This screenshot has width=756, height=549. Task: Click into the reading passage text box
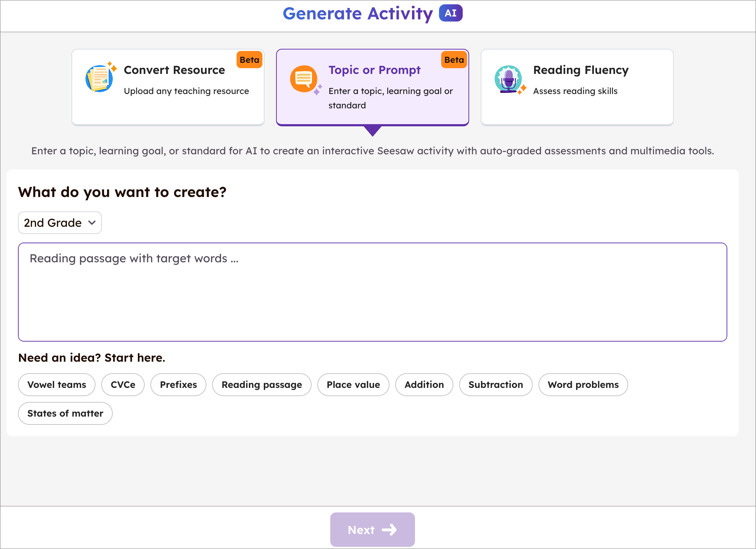click(372, 292)
